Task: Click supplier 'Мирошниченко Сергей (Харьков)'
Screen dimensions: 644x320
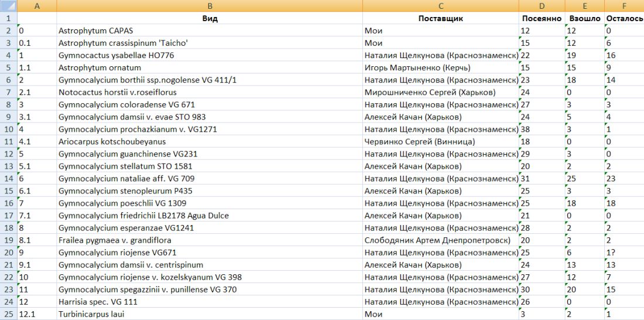Action: (x=441, y=92)
